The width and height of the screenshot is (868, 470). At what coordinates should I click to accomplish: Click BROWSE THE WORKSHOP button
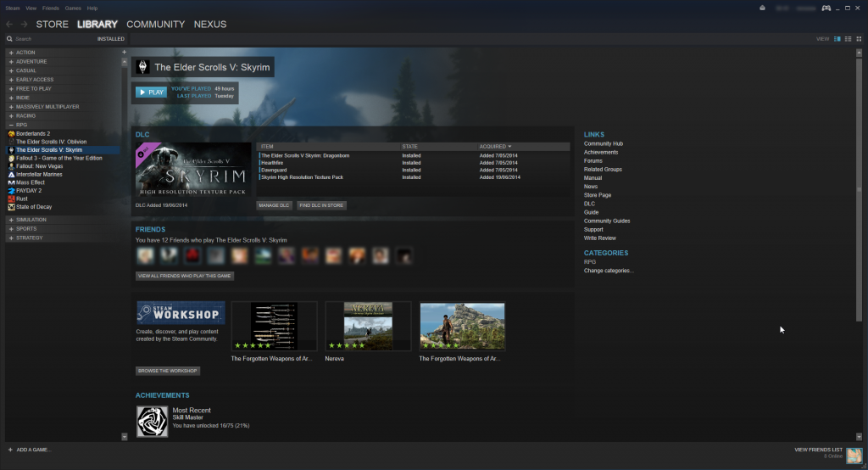167,371
